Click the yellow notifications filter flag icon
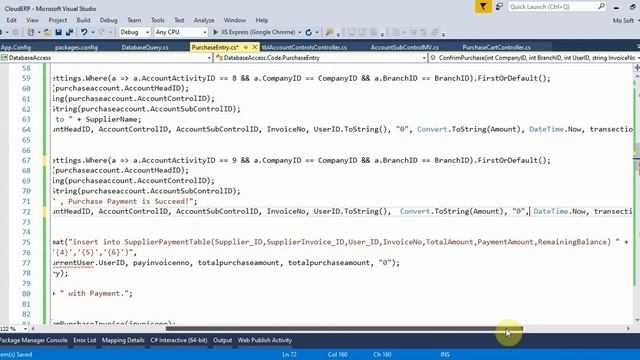 pos(483,7)
